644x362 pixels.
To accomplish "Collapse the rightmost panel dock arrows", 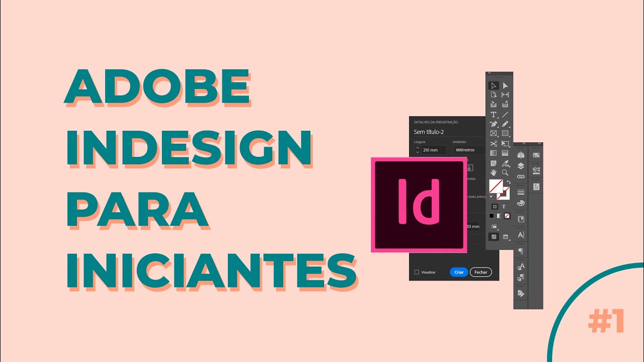I will [x=539, y=143].
